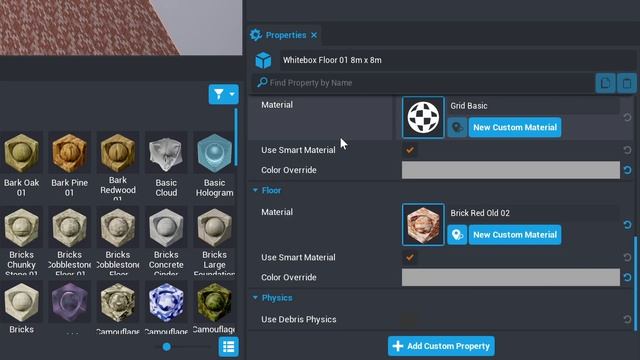
Task: Pick the purple translucent material icon
Action: [x=69, y=302]
